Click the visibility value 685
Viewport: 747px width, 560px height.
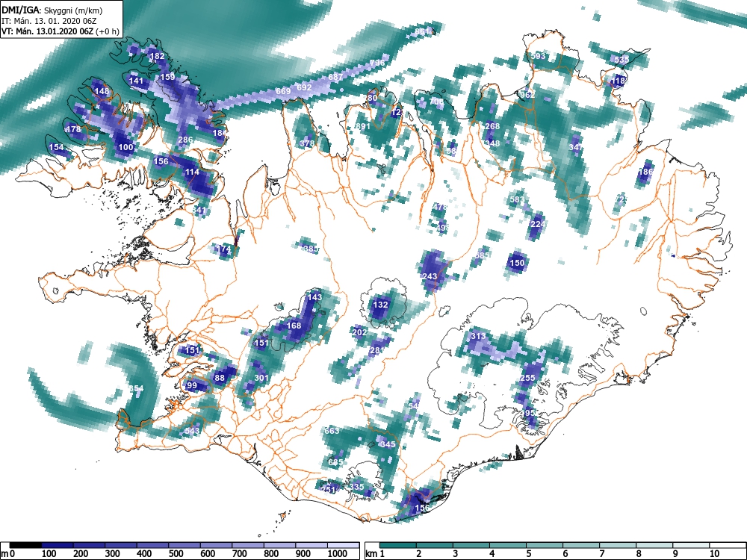(x=335, y=462)
